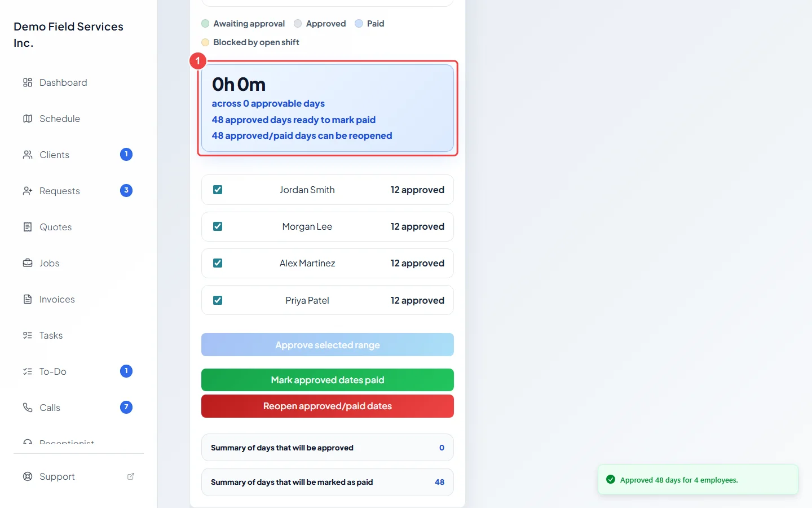The image size is (812, 508).
Task: Click the Tasks list icon
Action: (27, 335)
